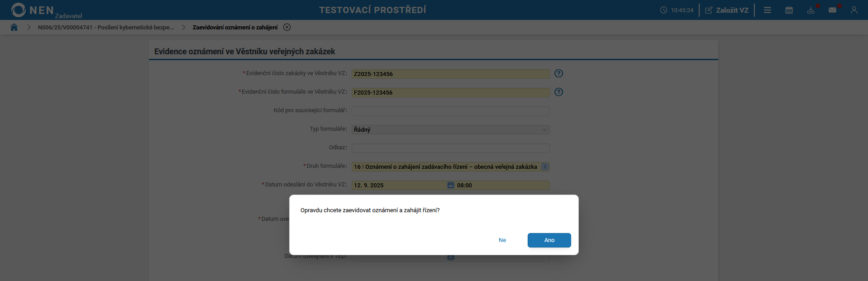Close the Zaevidování oznámení o zahájení breadcrumb
868x281 pixels.
pos(287,27)
